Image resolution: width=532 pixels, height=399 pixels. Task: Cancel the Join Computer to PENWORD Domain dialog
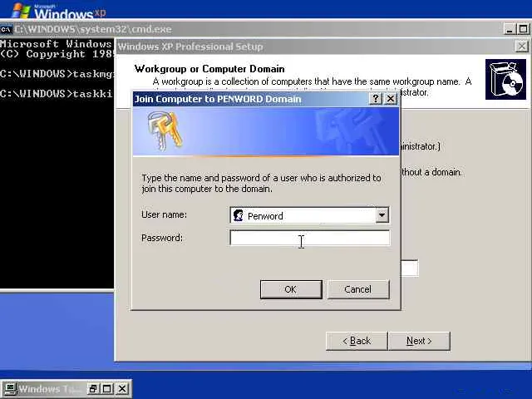pyautogui.click(x=358, y=289)
